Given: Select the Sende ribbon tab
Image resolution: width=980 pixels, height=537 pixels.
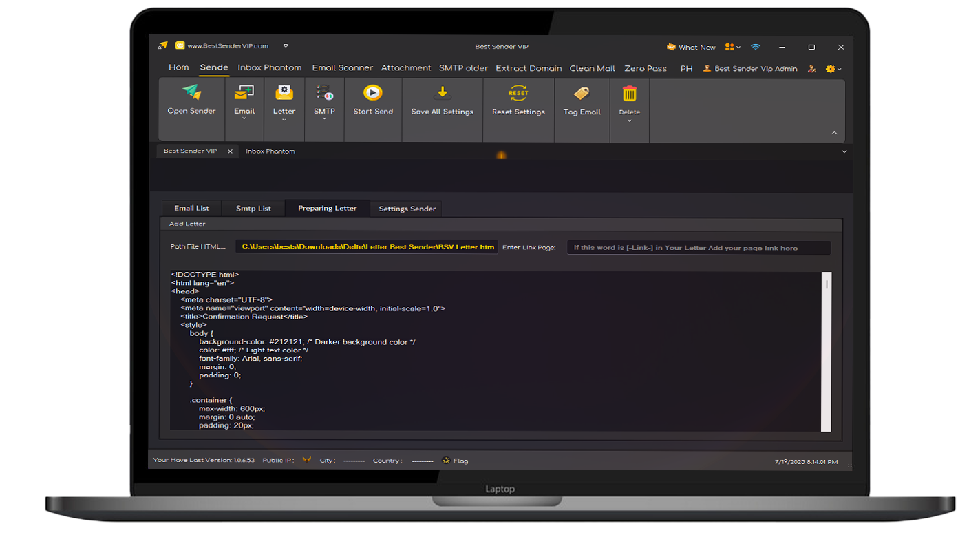Looking at the screenshot, I should 214,67.
